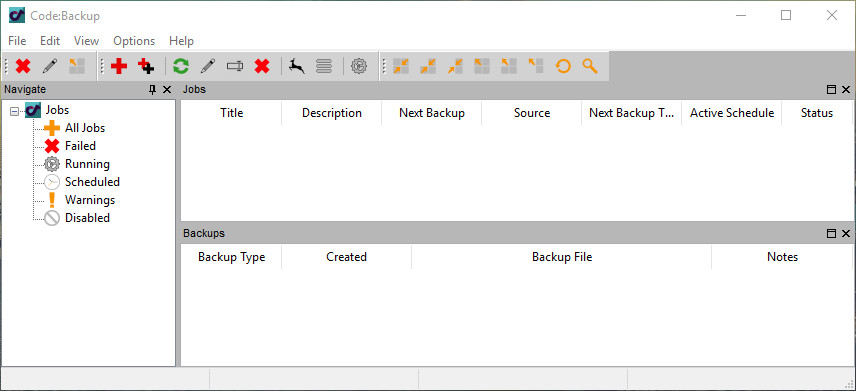Image resolution: width=856 pixels, height=391 pixels.
Task: Click the orange circular restore arrow icon
Action: pos(563,67)
